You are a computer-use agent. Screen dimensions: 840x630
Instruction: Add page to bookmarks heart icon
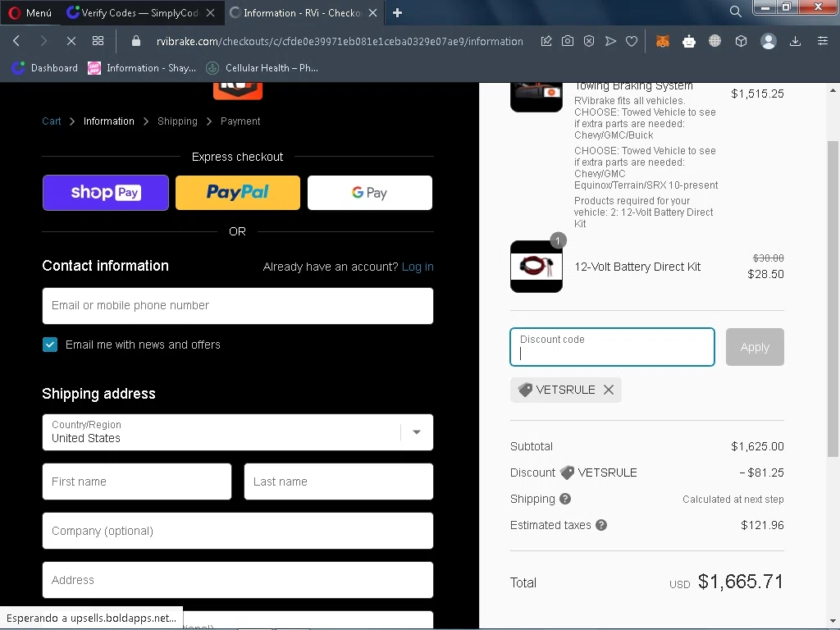(632, 41)
